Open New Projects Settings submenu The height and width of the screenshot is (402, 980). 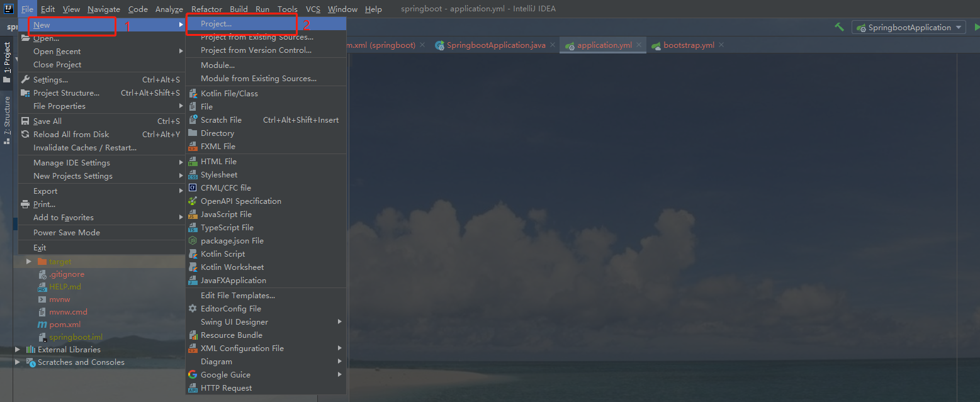101,176
